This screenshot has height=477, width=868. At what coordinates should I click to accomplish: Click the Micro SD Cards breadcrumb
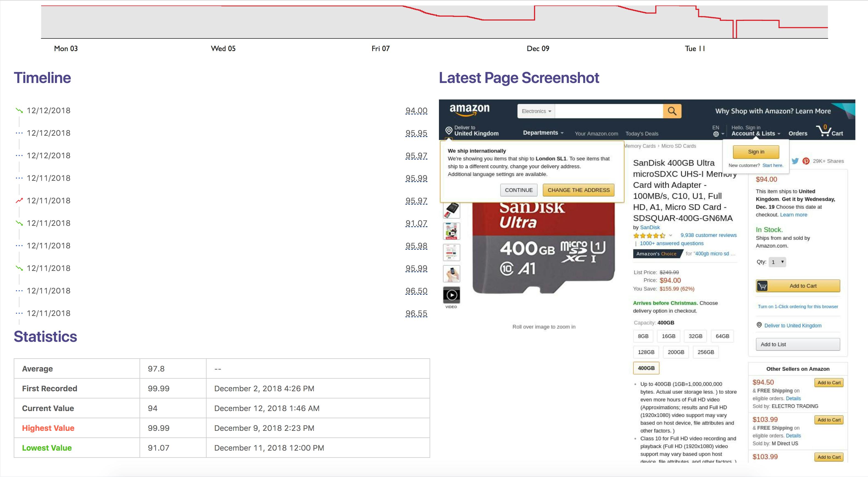679,146
